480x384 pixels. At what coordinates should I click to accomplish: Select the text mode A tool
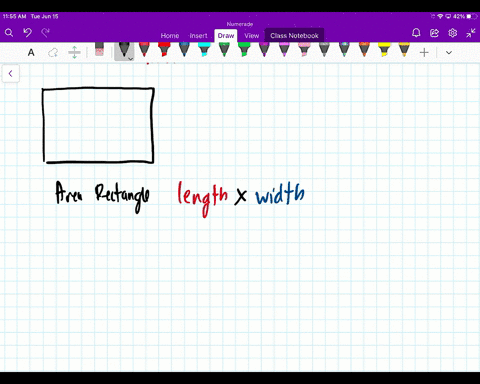pyautogui.click(x=31, y=52)
